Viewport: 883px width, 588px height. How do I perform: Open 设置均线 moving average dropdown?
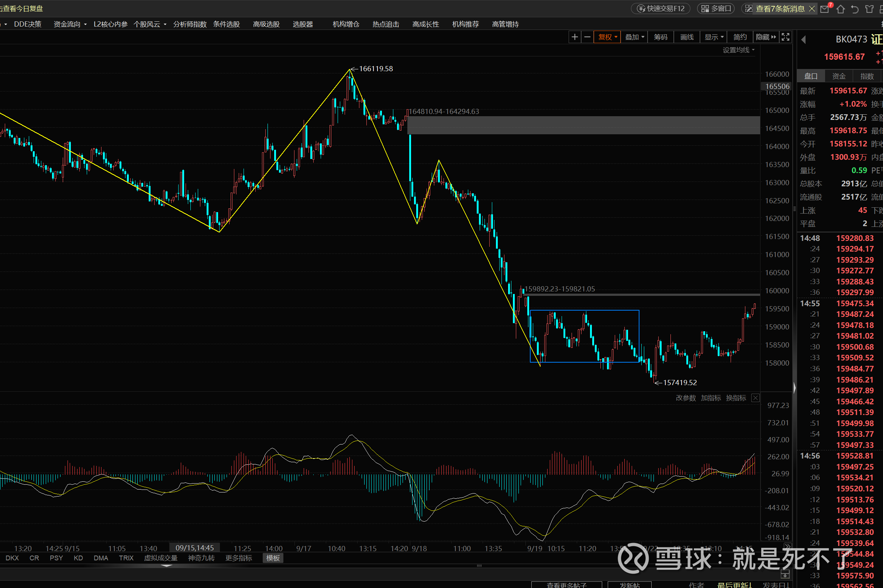(738, 50)
